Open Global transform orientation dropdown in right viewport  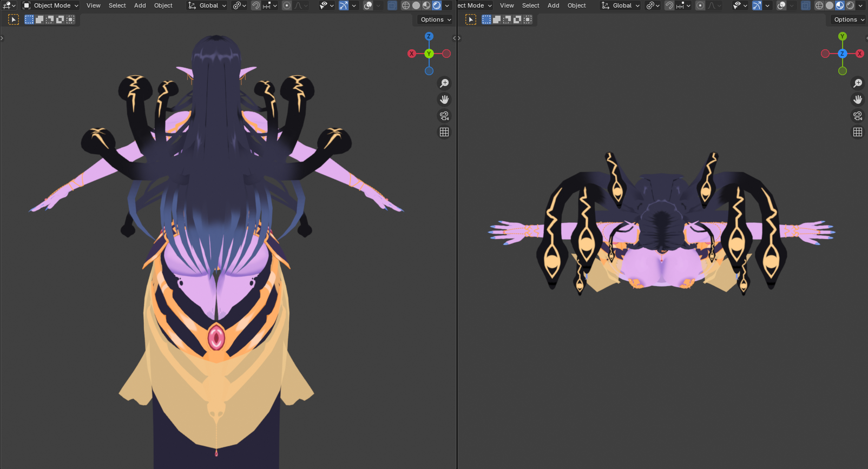pos(621,5)
